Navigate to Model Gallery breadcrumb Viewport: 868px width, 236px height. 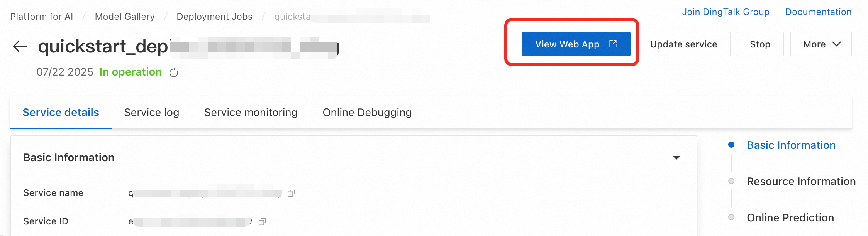[x=125, y=17]
